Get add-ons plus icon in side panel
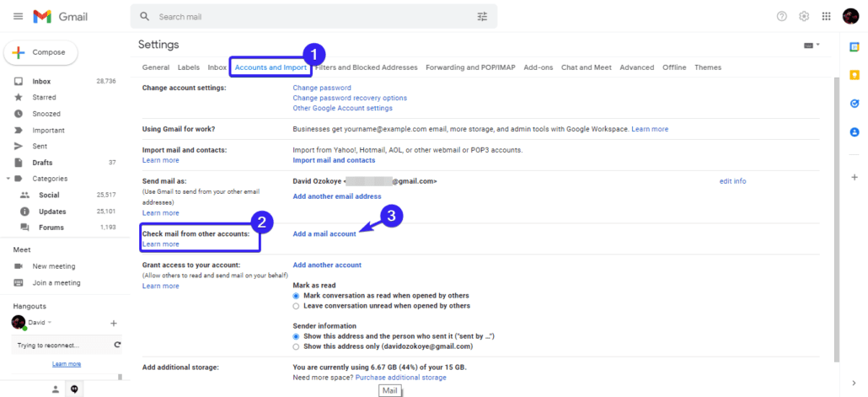The image size is (868, 397). tap(855, 177)
